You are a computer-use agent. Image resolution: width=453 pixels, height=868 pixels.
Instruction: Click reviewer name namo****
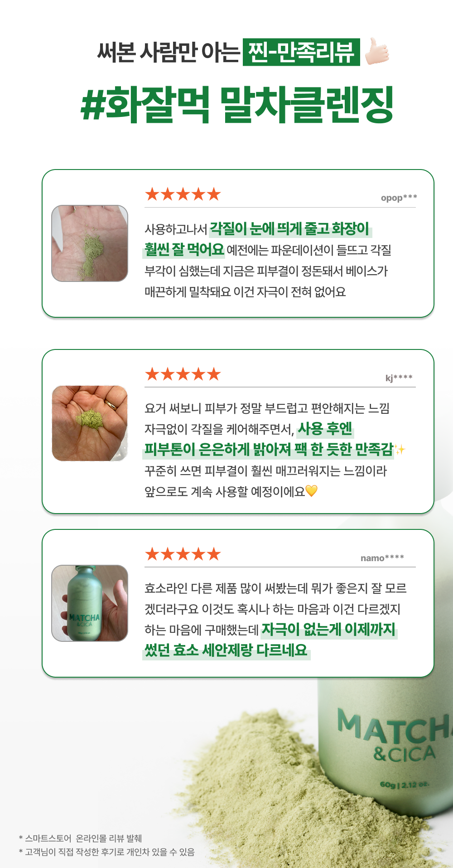coord(382,558)
